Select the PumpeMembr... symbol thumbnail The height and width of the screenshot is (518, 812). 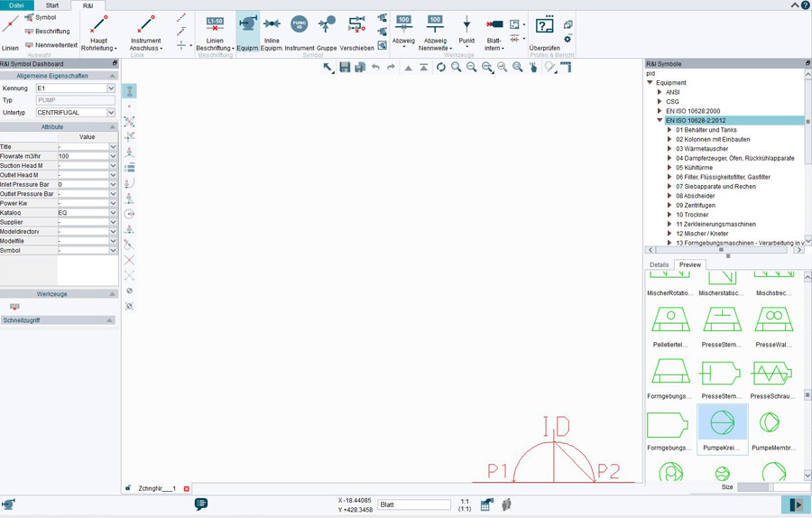point(773,429)
